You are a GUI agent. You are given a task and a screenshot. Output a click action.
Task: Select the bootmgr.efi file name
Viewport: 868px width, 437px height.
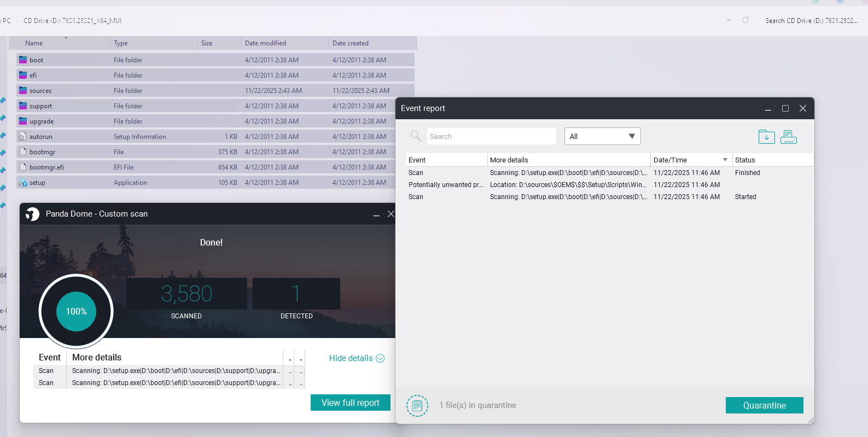pyautogui.click(x=46, y=167)
